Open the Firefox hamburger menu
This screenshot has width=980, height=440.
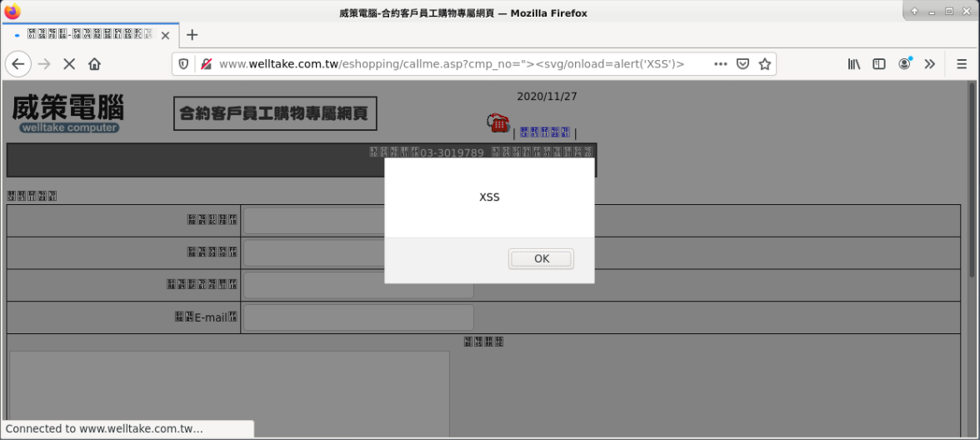pos(962,63)
